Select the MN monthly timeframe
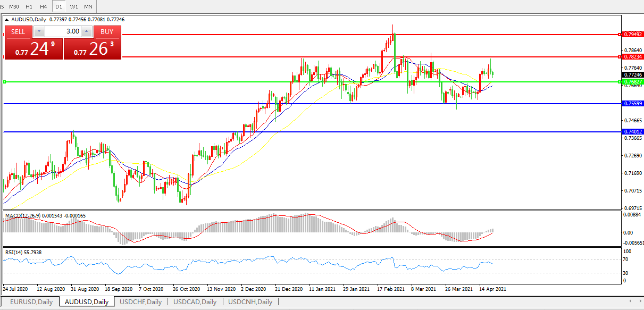Screen dimensions: 644x310 [x=88, y=6]
